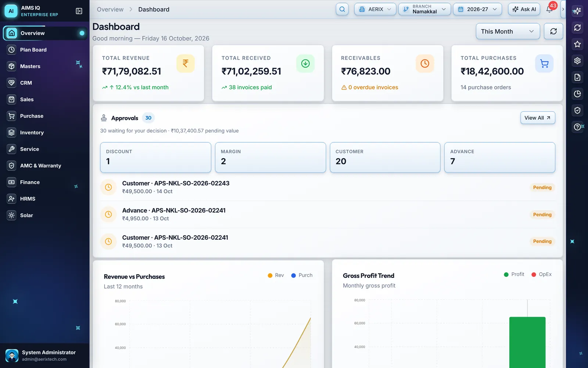This screenshot has width=588, height=368.
Task: Collapse the sidebar using the panel icon
Action: (x=79, y=11)
